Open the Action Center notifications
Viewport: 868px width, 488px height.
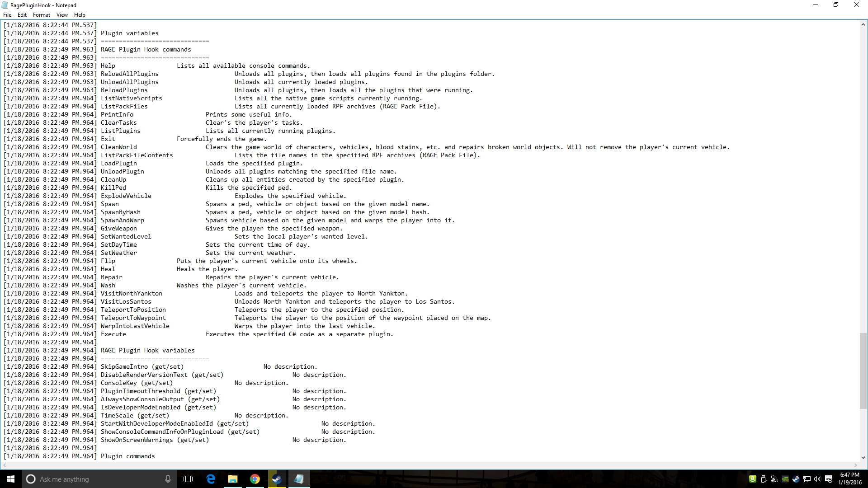829,479
